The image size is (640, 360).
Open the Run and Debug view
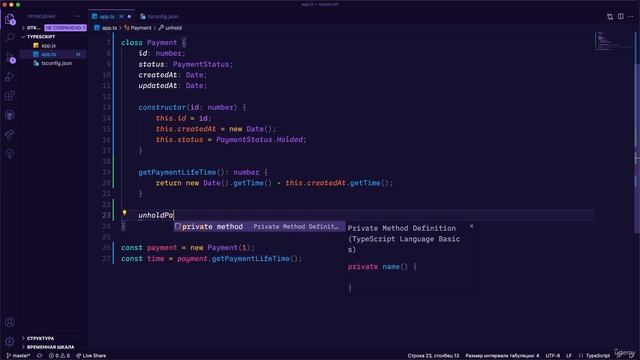(x=10, y=76)
